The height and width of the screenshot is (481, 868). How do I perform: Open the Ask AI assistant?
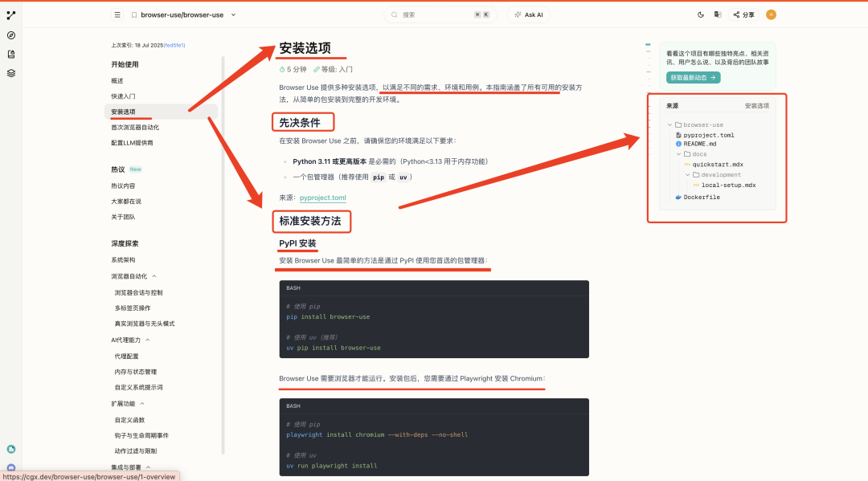(529, 15)
